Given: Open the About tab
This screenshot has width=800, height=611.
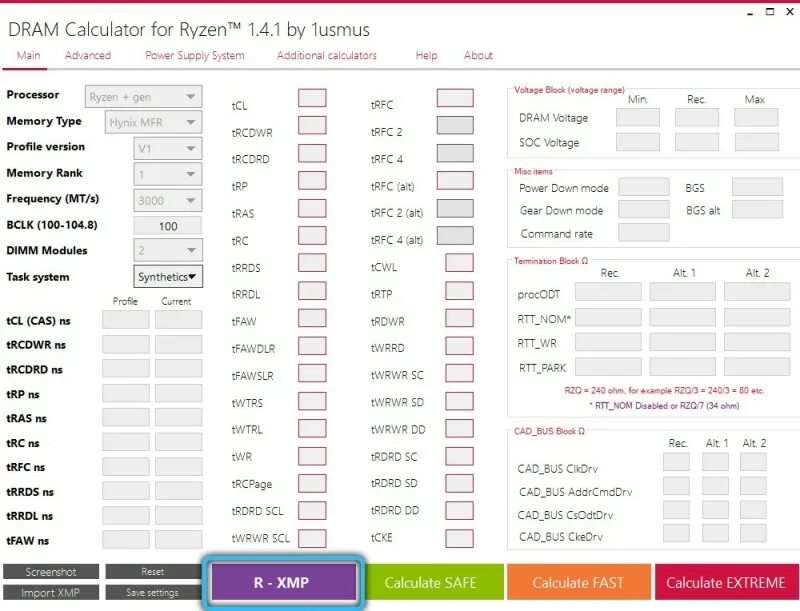Looking at the screenshot, I should point(478,55).
